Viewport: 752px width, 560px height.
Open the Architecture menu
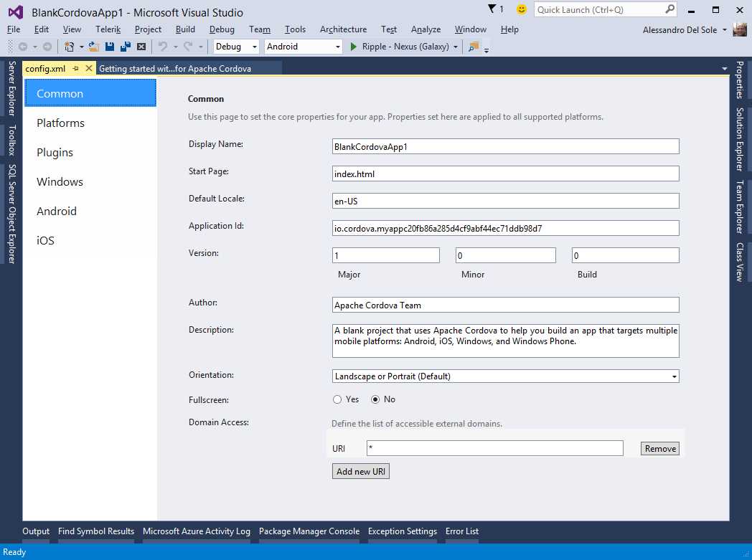pos(343,29)
